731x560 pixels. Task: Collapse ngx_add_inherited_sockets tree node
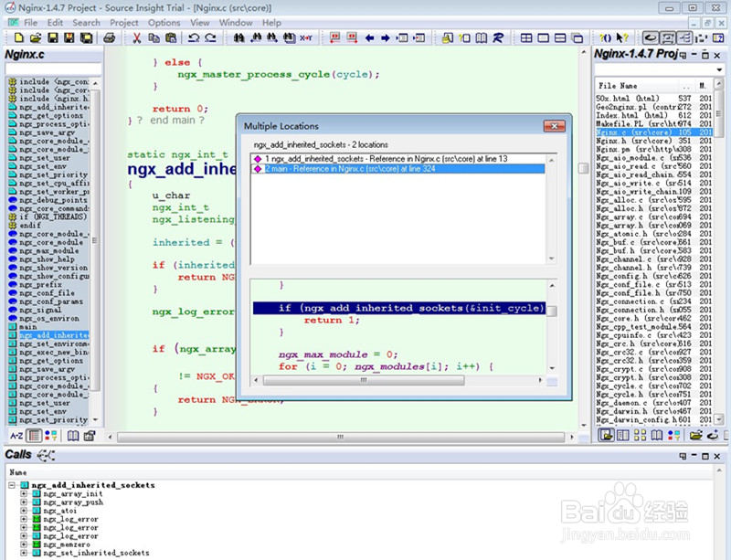click(12, 485)
